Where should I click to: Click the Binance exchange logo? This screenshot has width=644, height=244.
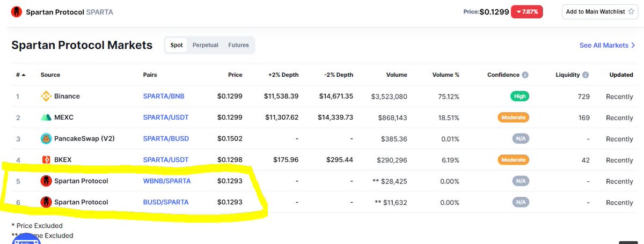click(46, 97)
